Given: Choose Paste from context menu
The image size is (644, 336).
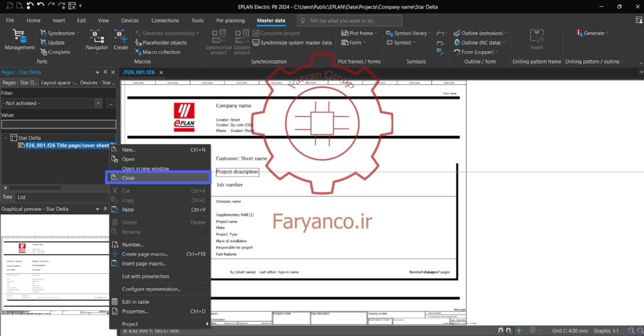Looking at the screenshot, I should pyautogui.click(x=160, y=210).
